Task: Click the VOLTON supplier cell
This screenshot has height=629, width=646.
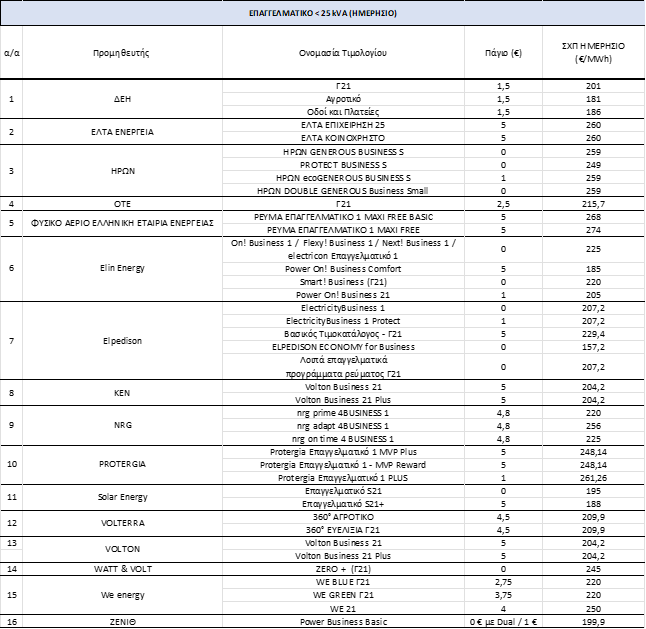Action: 122,549
